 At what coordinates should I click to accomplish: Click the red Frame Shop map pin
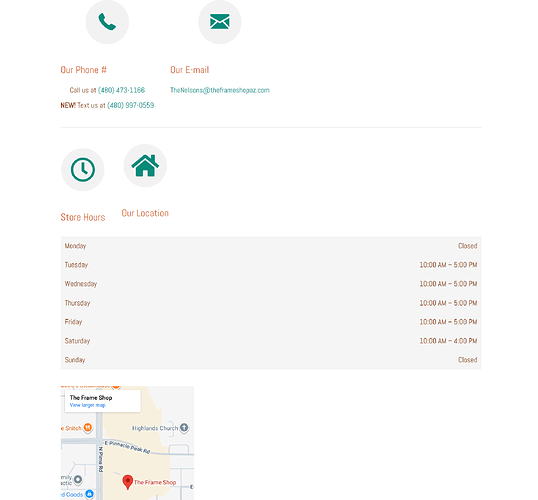coord(128,482)
